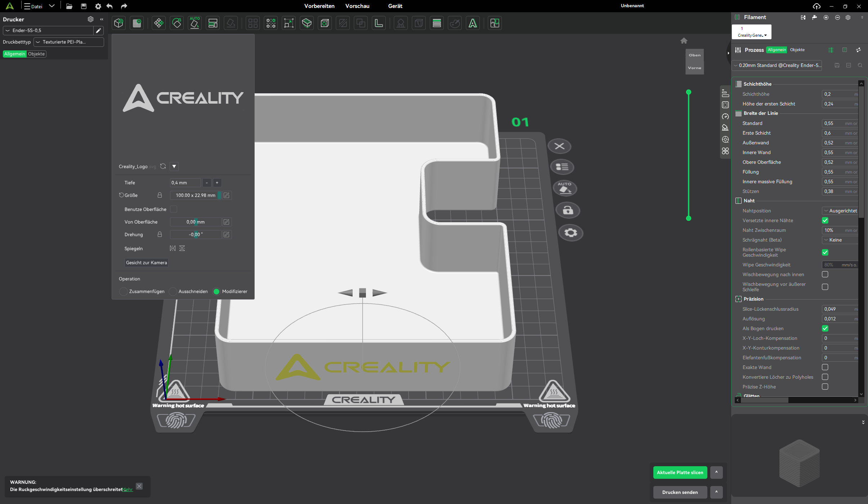Open the Nahtposition Ausgerichtet dropdown
Image resolution: width=868 pixels, height=504 pixels.
840,211
